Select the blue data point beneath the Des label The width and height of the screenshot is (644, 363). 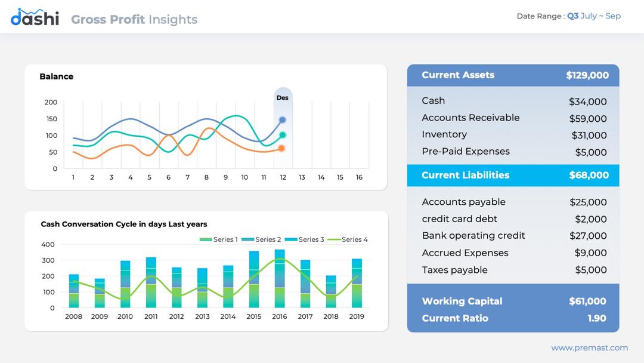(x=282, y=119)
